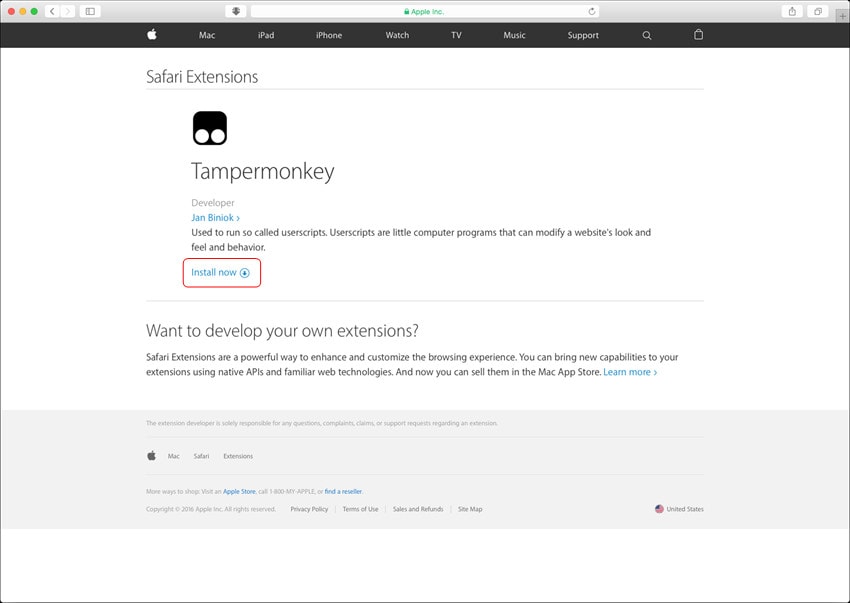Screen dimensions: 850x603
Task: Click the Mac breadcrumb in footer
Action: point(173,456)
